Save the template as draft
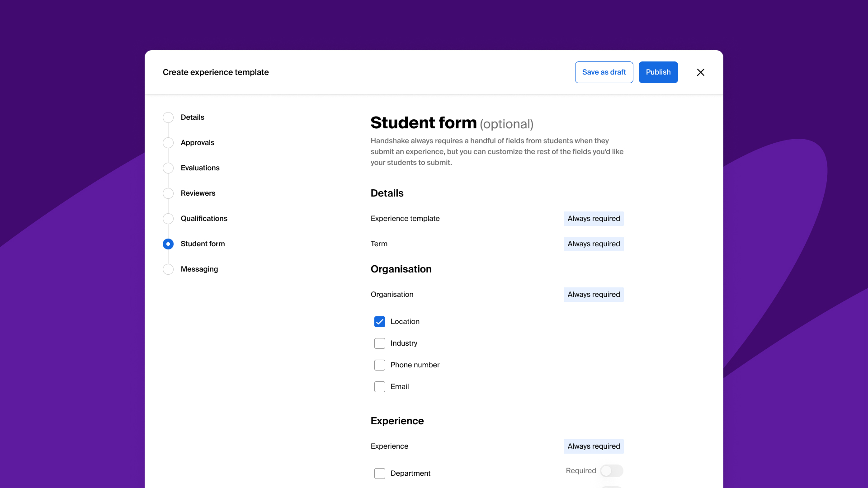The image size is (868, 488). [604, 72]
